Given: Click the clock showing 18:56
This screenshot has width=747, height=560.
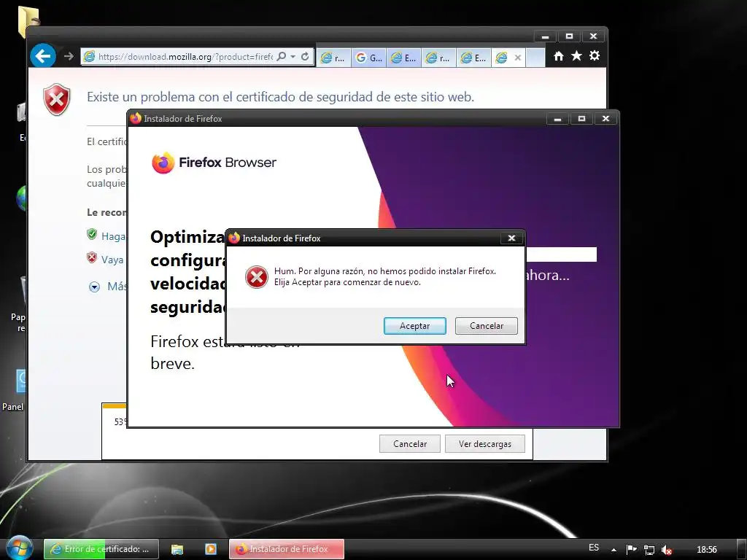Looking at the screenshot, I should pyautogui.click(x=706, y=550).
